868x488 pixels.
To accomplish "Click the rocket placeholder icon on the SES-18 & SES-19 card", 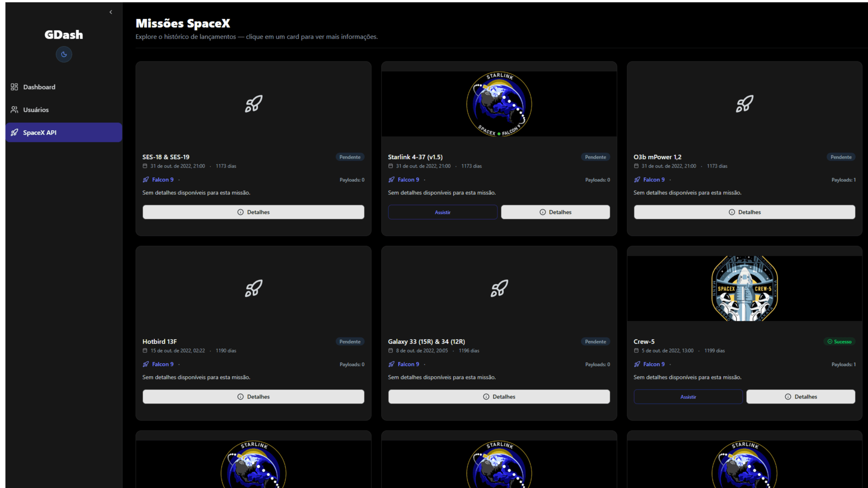I will point(253,104).
